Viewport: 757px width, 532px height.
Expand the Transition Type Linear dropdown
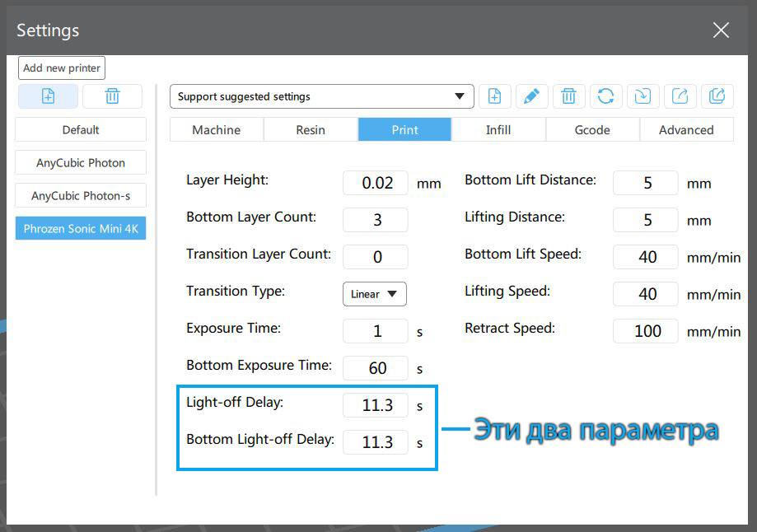coord(374,294)
